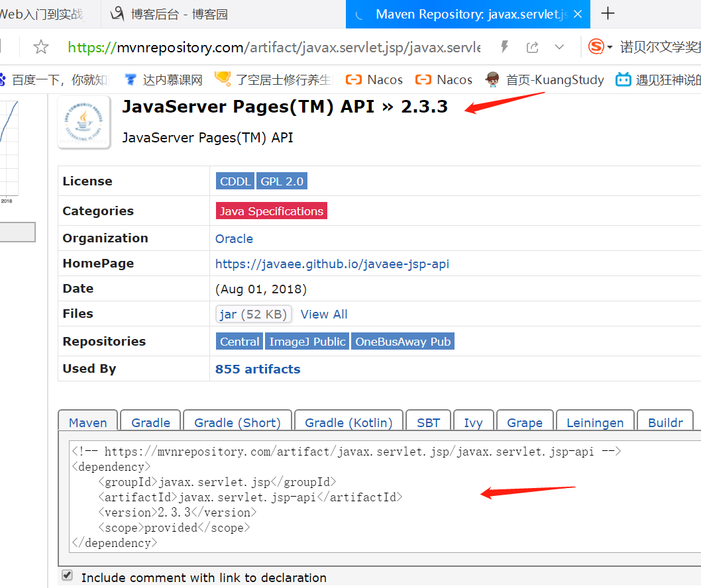Click the Java Community Process logo thumbnail
The image size is (701, 588).
pyautogui.click(x=84, y=122)
